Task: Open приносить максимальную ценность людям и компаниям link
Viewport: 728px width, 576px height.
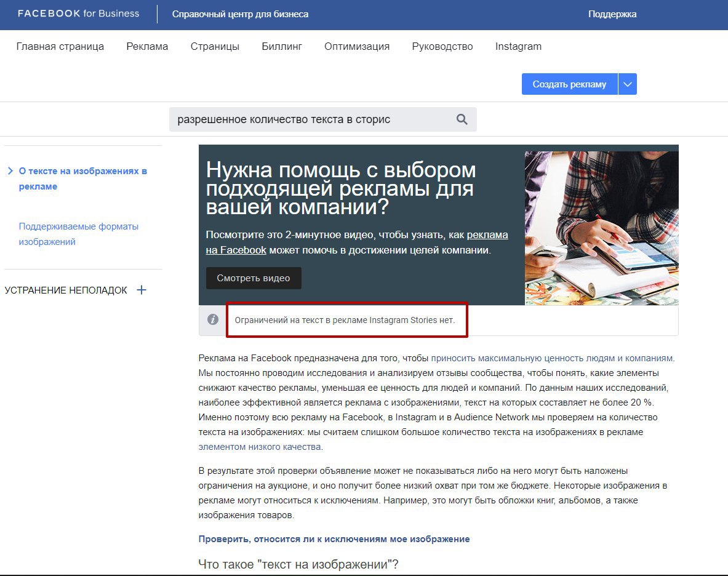Action: coord(551,358)
